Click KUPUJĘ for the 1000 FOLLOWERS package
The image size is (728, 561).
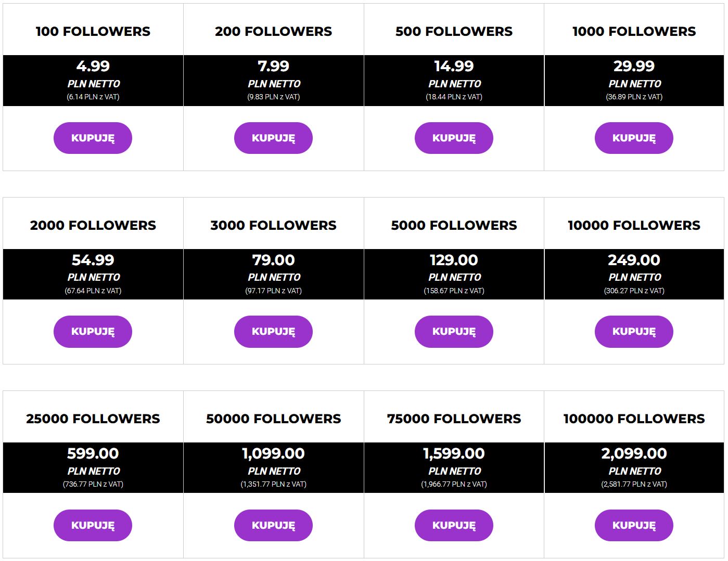pos(633,138)
